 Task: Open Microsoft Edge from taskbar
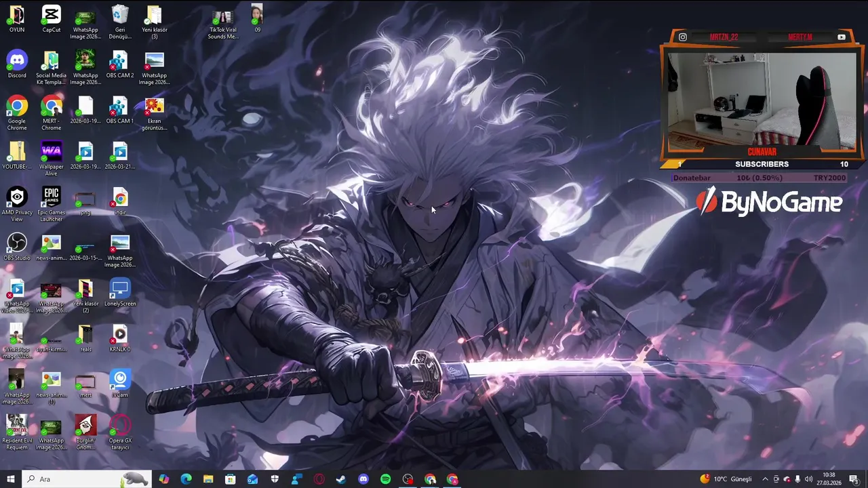click(186, 479)
